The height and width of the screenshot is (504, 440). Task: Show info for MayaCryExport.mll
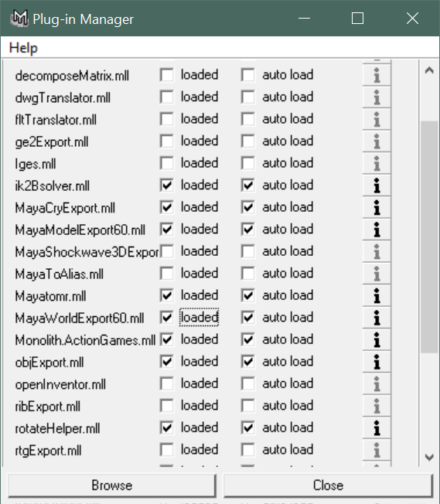tap(377, 208)
